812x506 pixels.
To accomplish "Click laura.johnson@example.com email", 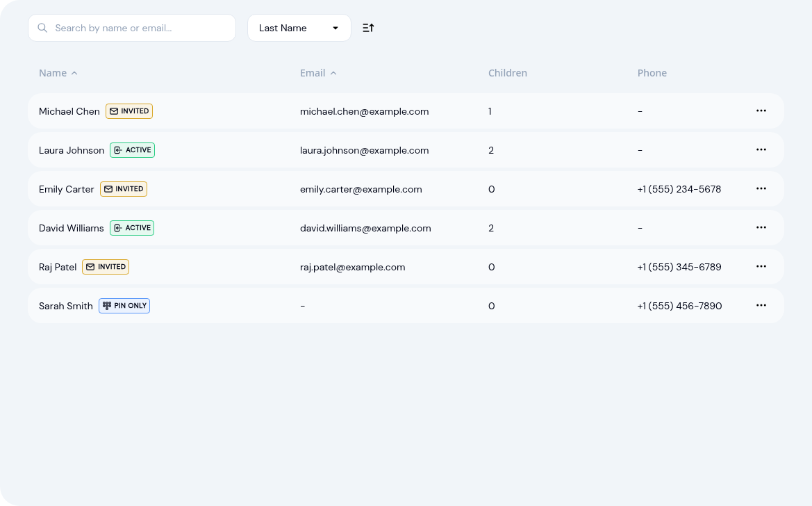I will point(364,150).
